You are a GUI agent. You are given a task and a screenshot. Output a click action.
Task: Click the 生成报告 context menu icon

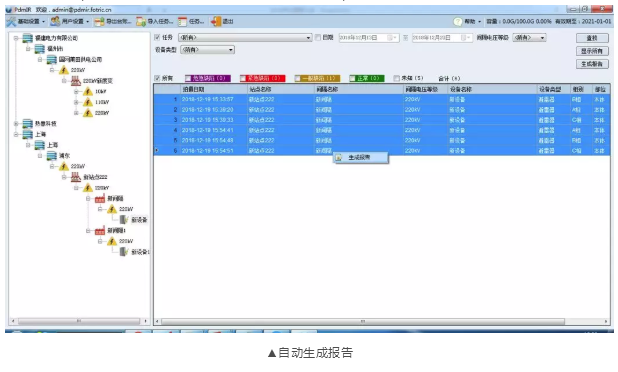(x=339, y=158)
